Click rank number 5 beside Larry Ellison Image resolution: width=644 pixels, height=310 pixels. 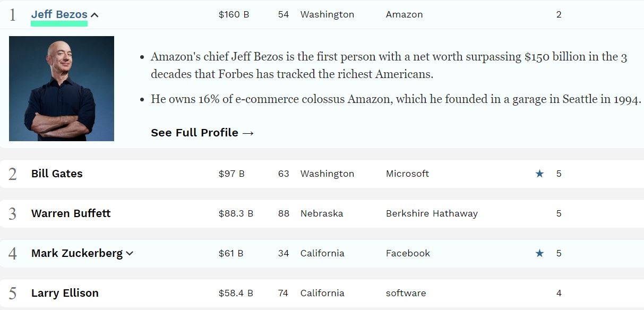click(13, 294)
